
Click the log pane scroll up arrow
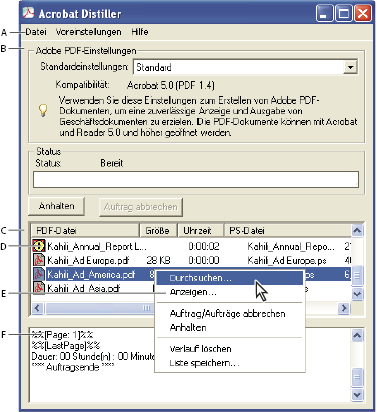[x=357, y=335]
